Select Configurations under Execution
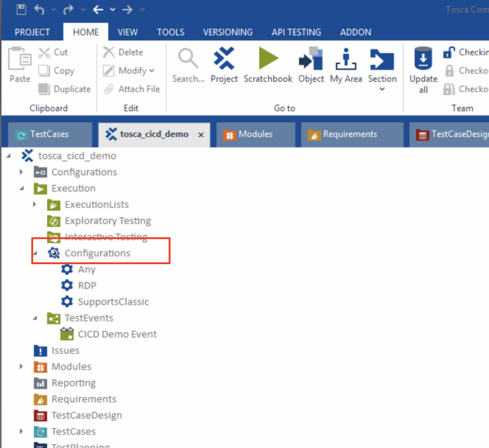 97,253
